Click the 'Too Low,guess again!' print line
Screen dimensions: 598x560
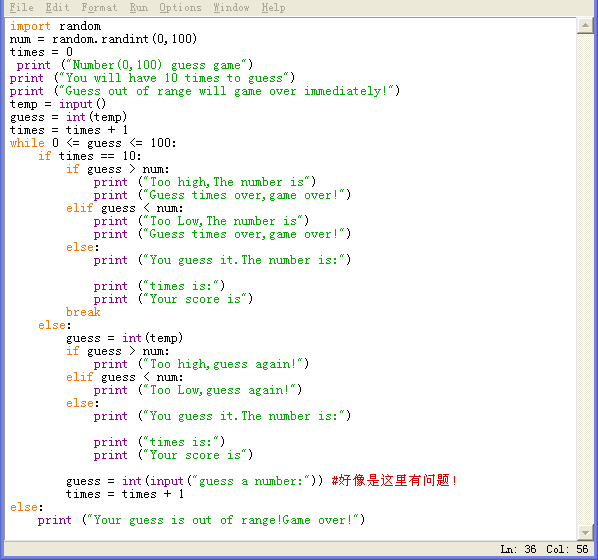pyautogui.click(x=198, y=390)
